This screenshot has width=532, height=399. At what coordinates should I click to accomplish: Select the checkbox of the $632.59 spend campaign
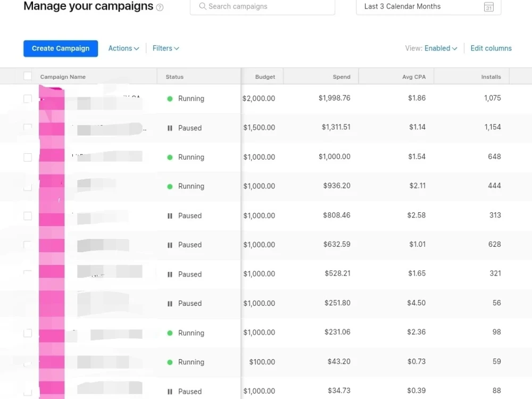28,245
